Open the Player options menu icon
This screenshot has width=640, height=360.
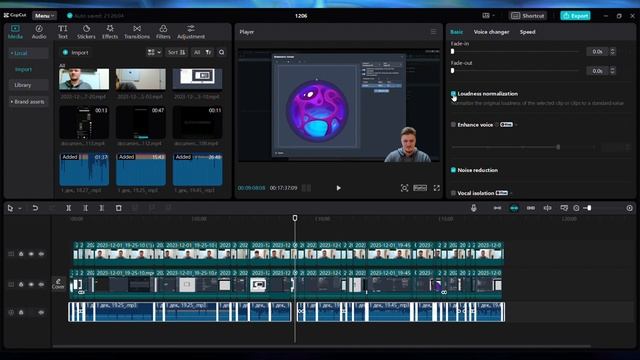pos(433,32)
